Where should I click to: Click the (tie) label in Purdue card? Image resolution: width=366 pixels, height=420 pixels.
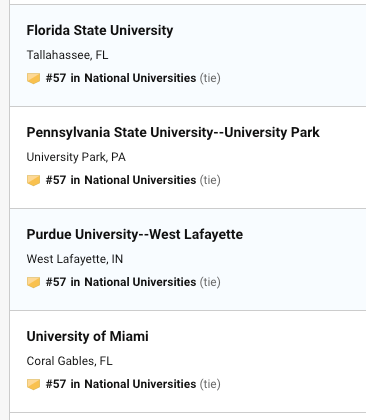pos(210,282)
